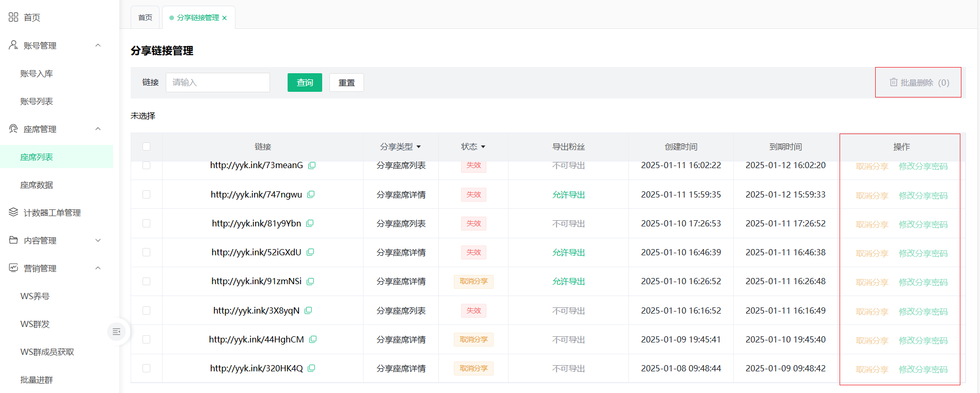
Task: Close the 分享链接管理 tab
Action: pyautogui.click(x=225, y=18)
